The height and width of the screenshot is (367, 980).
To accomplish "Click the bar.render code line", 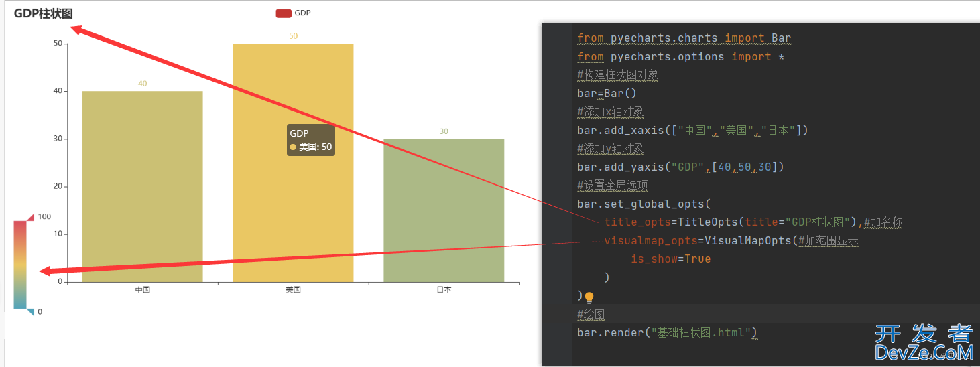I will click(x=667, y=332).
